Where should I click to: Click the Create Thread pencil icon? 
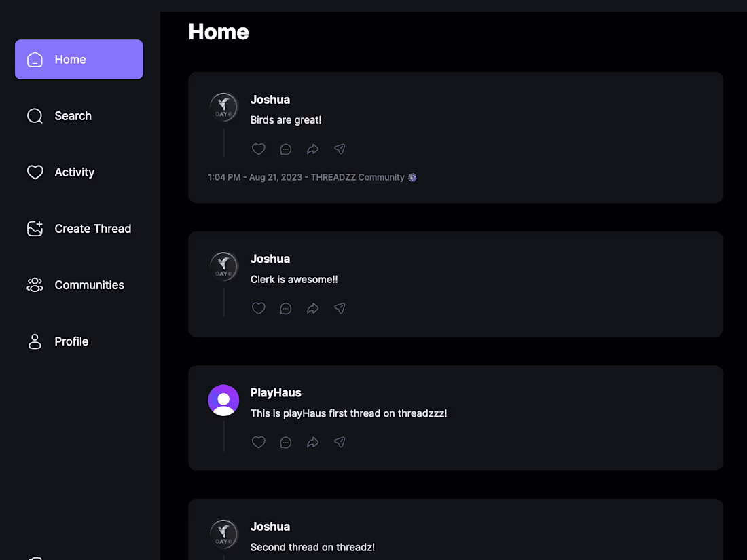tap(35, 229)
